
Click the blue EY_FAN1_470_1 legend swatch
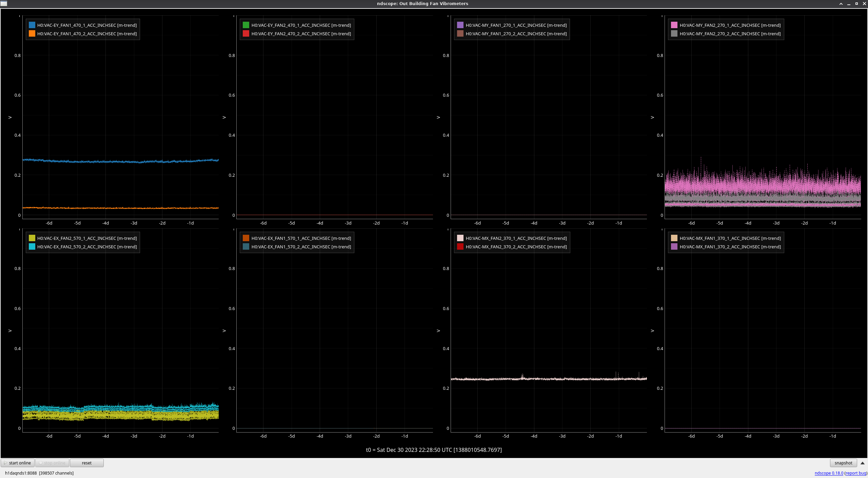[x=32, y=25]
